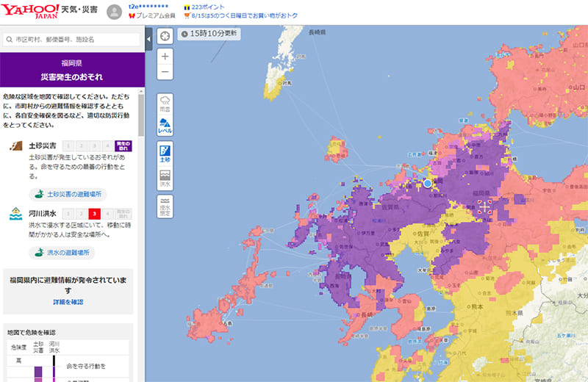This screenshot has height=382, width=588.
Task: Click the 熊本 city label on the map
Action: click(x=477, y=306)
